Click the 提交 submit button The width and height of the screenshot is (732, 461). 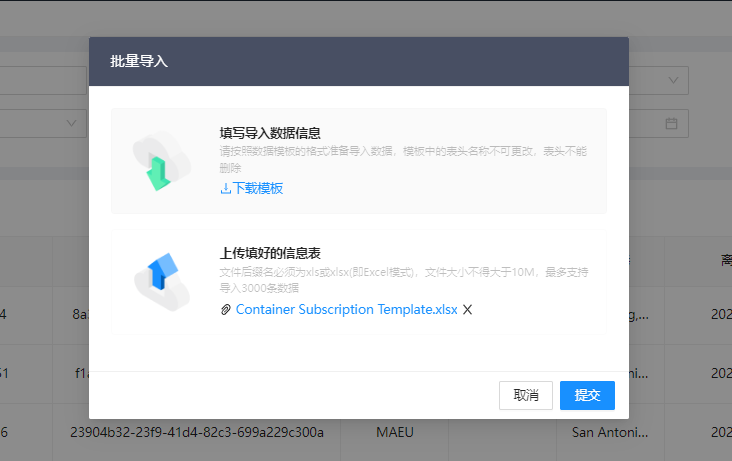587,395
